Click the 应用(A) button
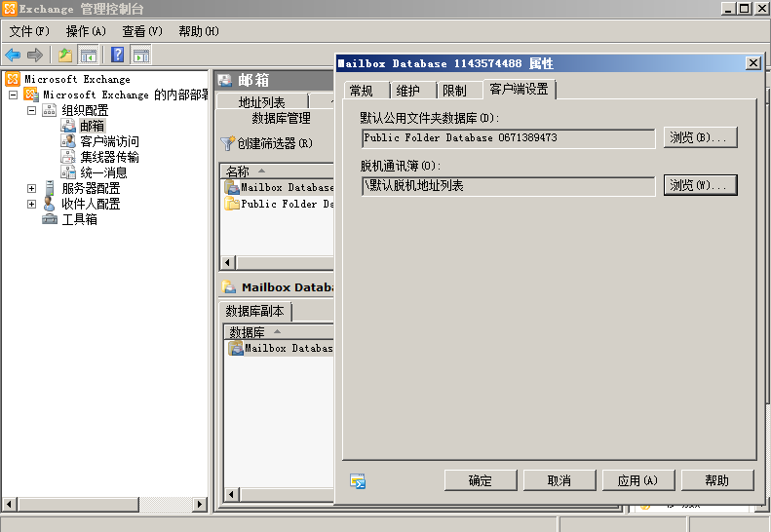Viewport: 771px width, 532px height. click(638, 480)
